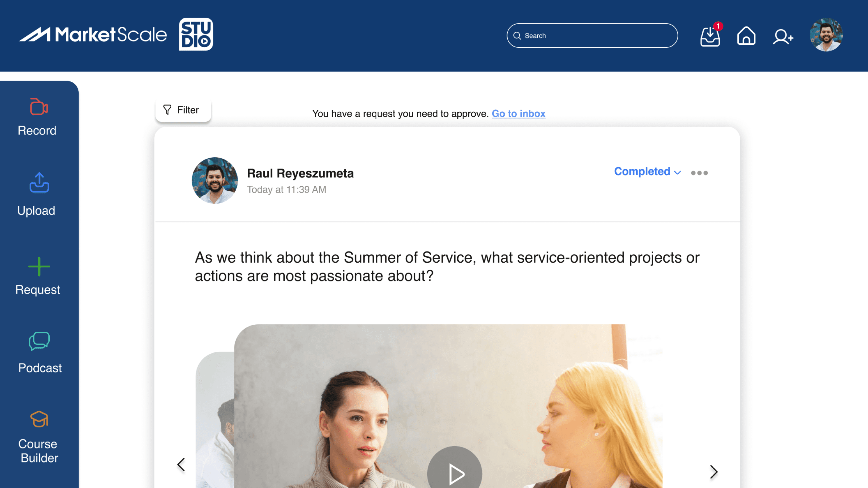Open the three-dot options menu

[x=699, y=173]
